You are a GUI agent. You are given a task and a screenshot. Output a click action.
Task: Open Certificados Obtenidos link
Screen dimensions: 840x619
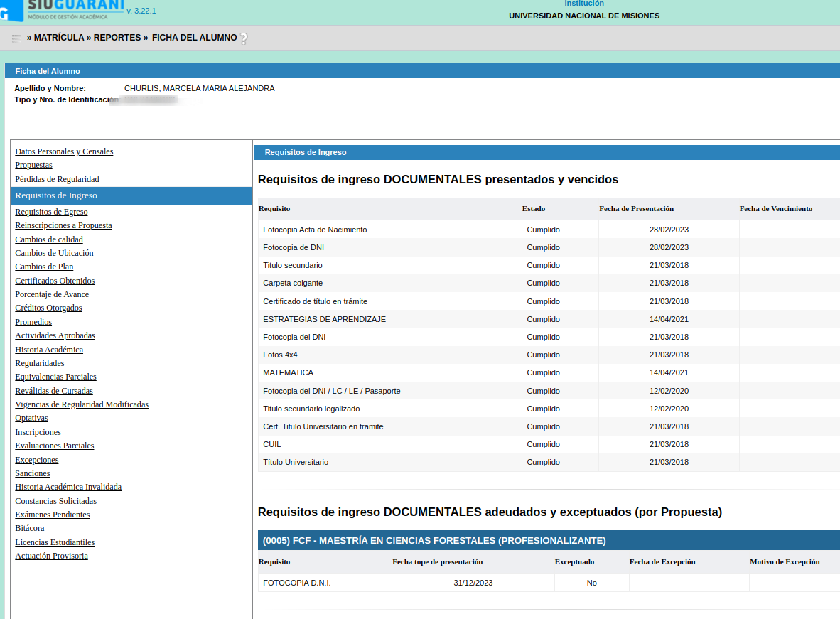point(55,281)
